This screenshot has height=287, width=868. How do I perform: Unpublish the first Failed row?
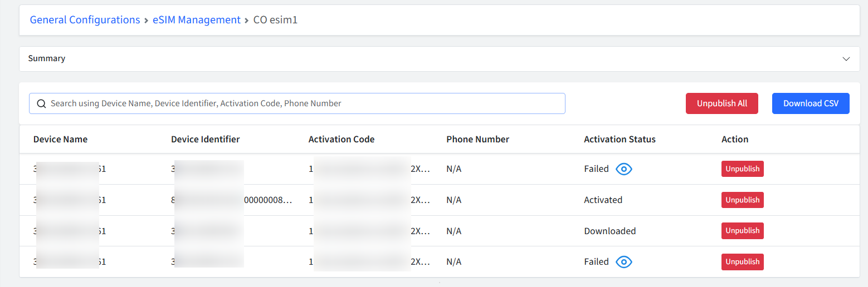[743, 169]
